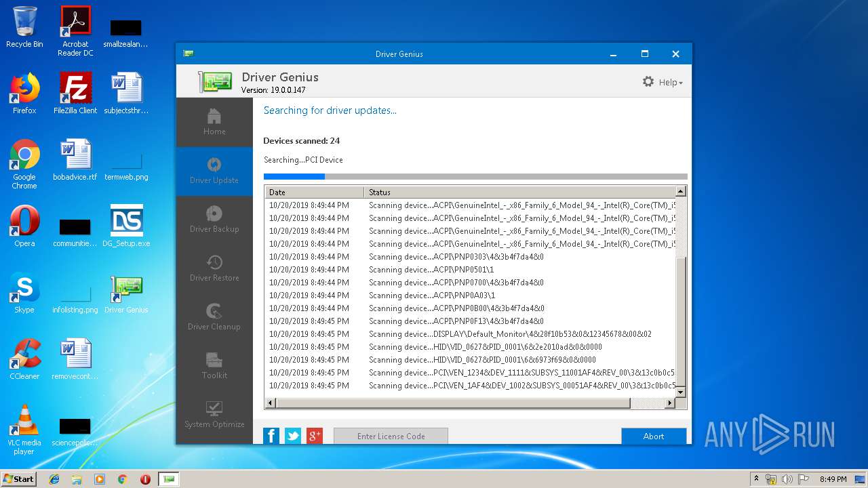Open FileZilla Client desktop shortcut
Screen dimensions: 868x488
[75, 94]
